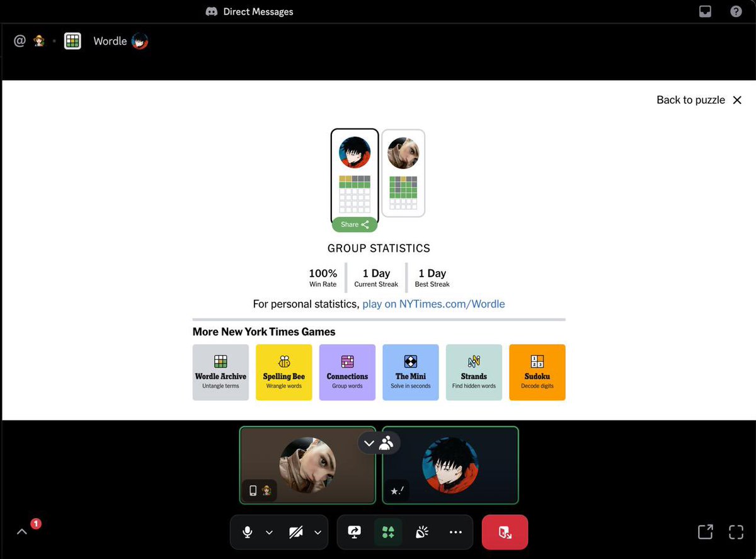Viewport: 756px width, 559px height.
Task: Open The Mini crossword tile
Action: click(x=411, y=372)
